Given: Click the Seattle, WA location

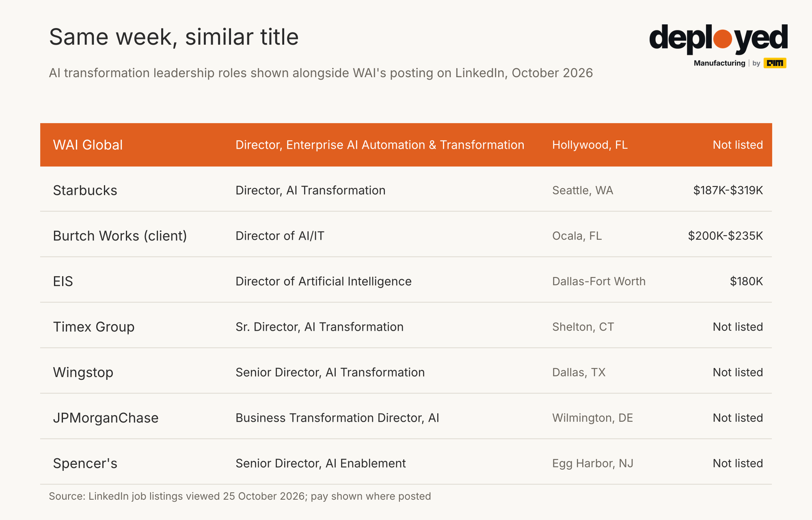Looking at the screenshot, I should point(583,191).
